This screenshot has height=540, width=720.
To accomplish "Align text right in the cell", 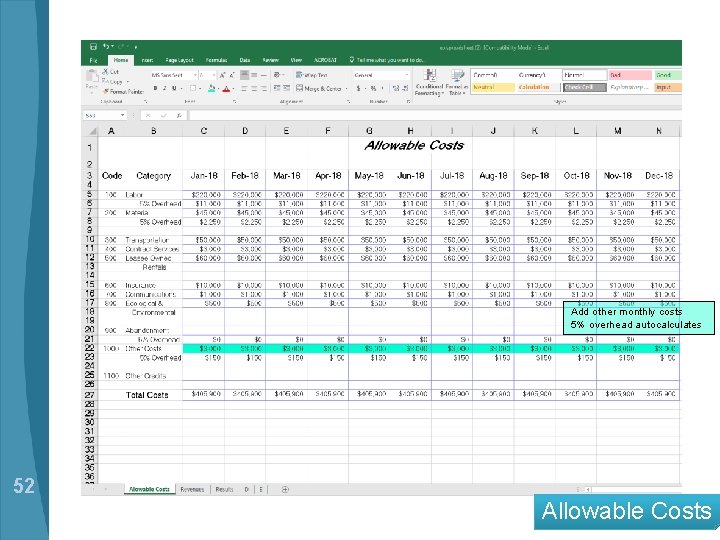I will pyautogui.click(x=264, y=88).
